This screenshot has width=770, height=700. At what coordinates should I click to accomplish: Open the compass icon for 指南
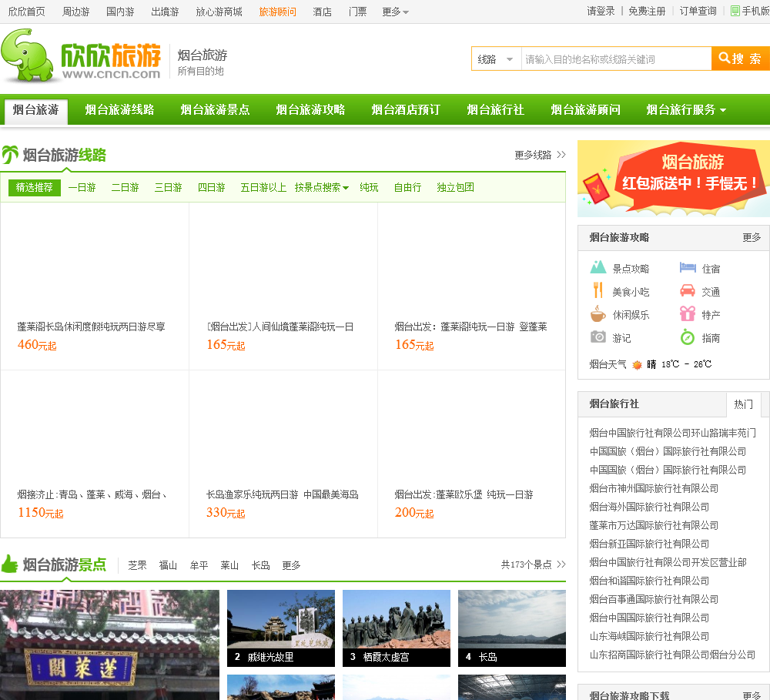[688, 337]
